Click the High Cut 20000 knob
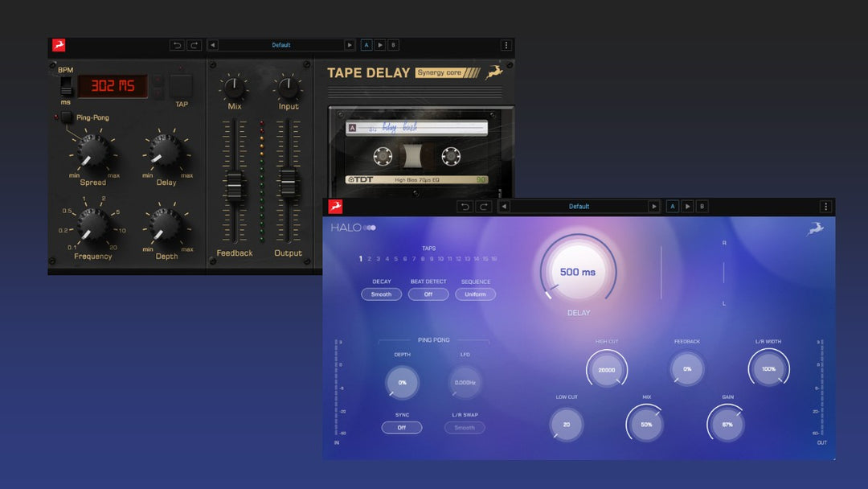The image size is (868, 489). [607, 369]
